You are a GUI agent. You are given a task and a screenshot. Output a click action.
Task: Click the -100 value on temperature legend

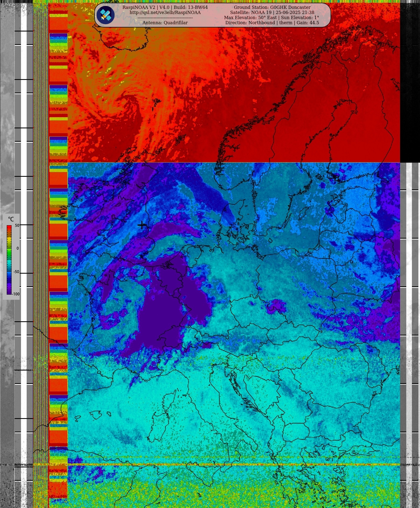point(16,294)
